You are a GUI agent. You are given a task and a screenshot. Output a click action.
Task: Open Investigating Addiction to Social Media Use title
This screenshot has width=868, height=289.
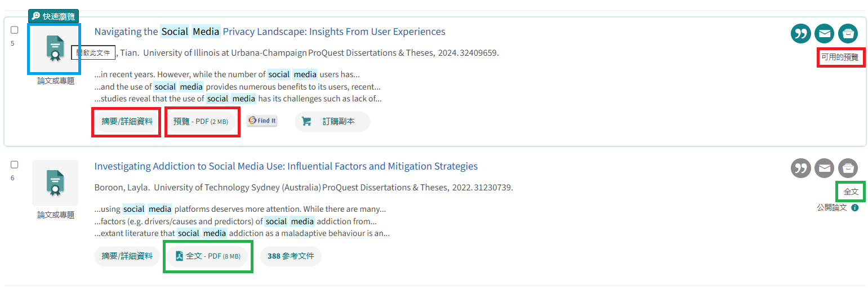[286, 166]
